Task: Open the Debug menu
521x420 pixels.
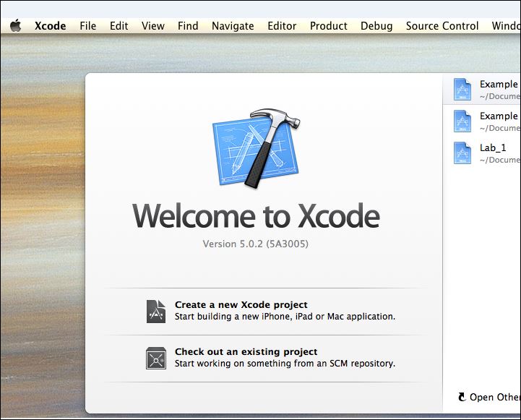Action: [x=376, y=26]
